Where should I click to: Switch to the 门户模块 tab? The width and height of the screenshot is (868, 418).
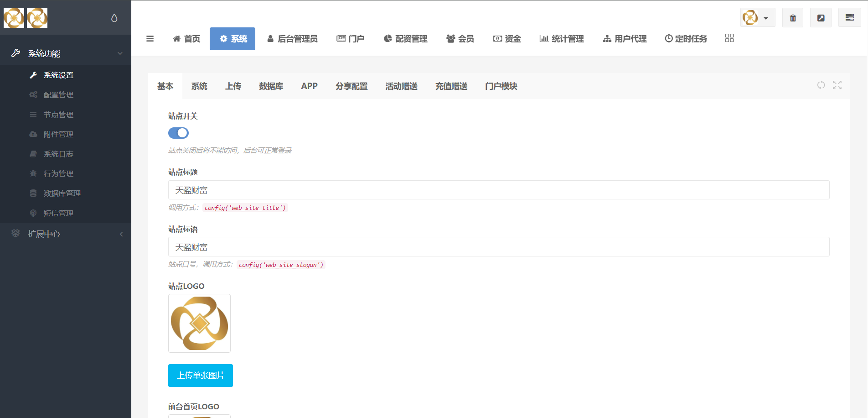coord(501,86)
